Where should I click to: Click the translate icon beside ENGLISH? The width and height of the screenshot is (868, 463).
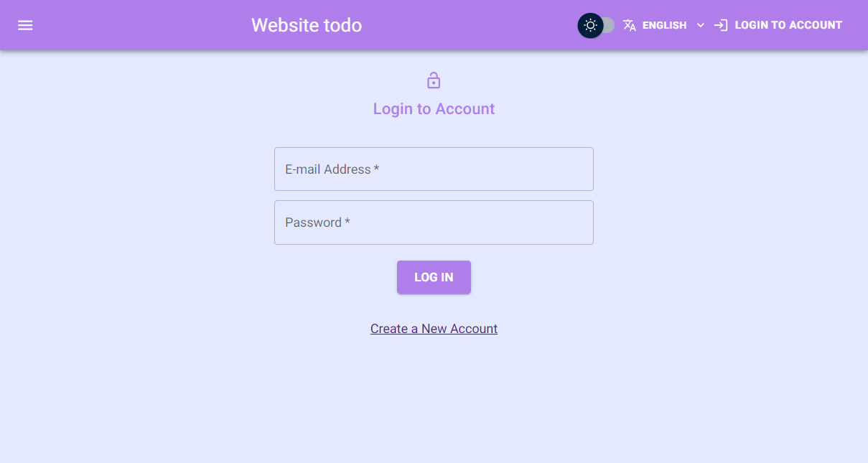[630, 26]
